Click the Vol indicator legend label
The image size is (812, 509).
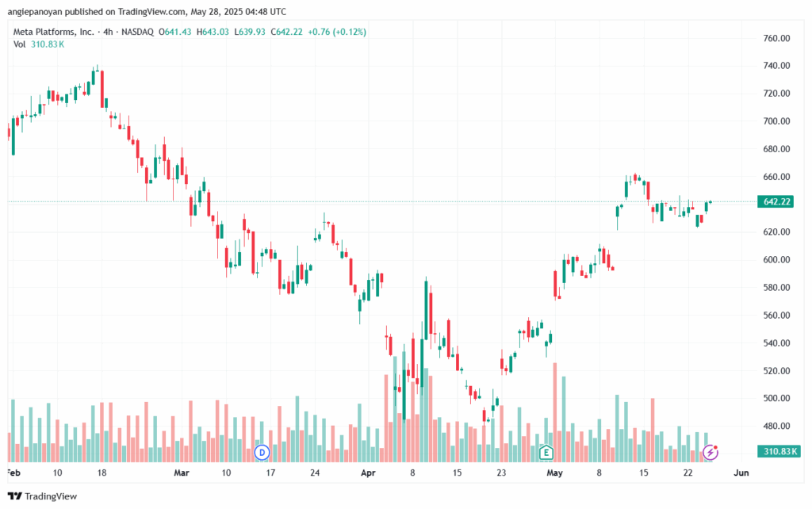pos(20,44)
